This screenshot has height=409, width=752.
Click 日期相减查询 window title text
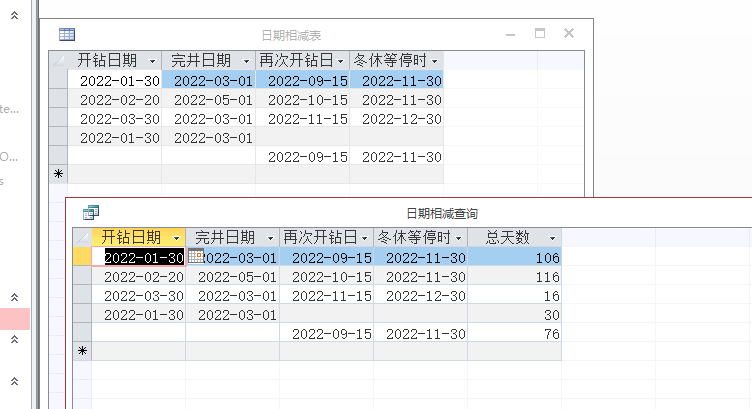click(442, 213)
